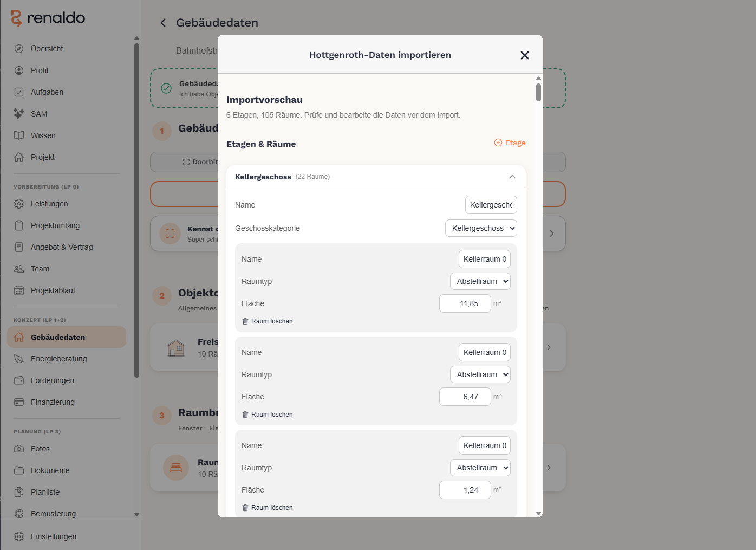Open the Wissen book icon
Screen dimensions: 756x550
pyautogui.click(x=19, y=135)
